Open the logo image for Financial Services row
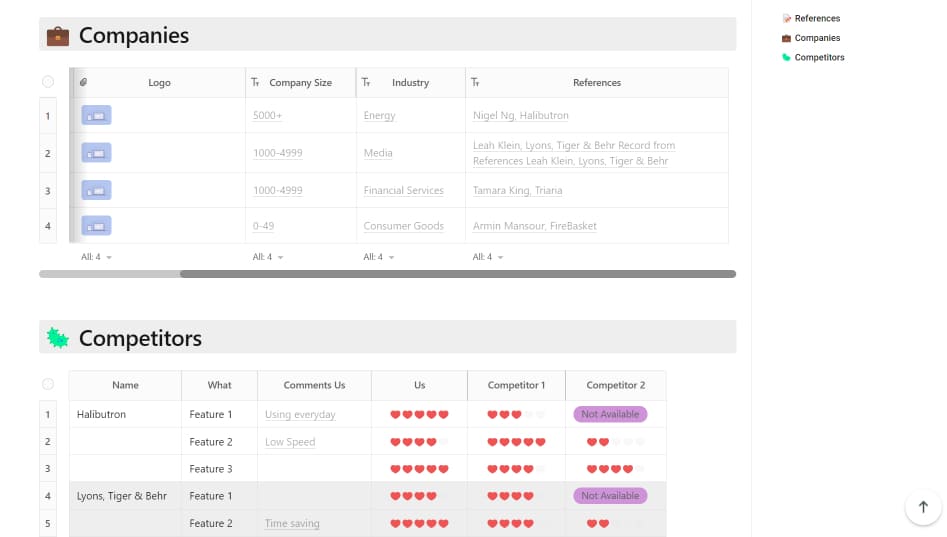 click(96, 191)
